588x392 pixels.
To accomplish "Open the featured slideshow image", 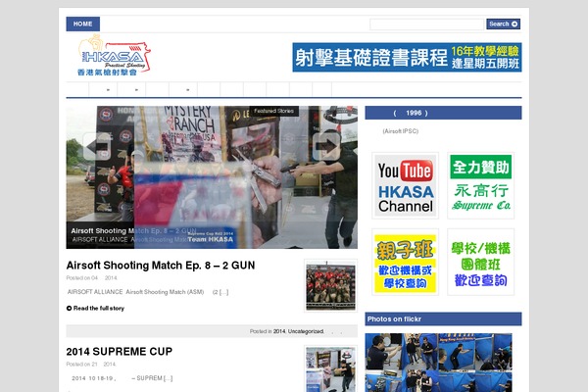I will [x=212, y=177].
